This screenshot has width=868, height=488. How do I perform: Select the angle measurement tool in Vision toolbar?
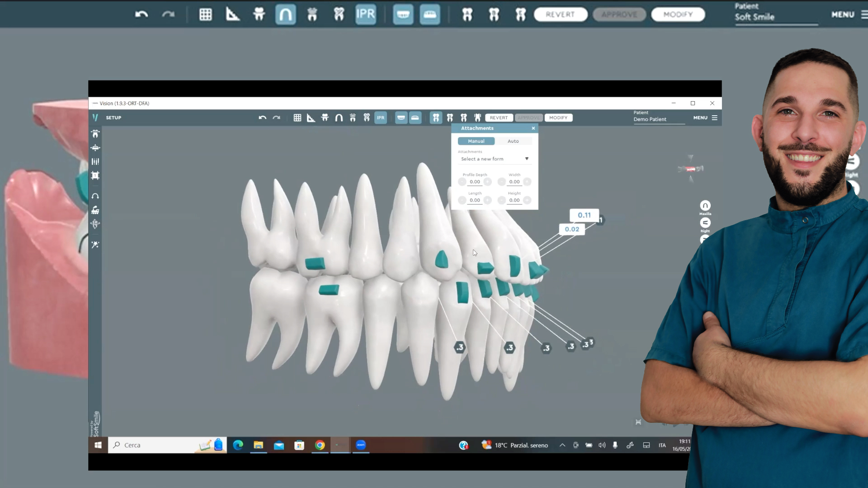311,117
